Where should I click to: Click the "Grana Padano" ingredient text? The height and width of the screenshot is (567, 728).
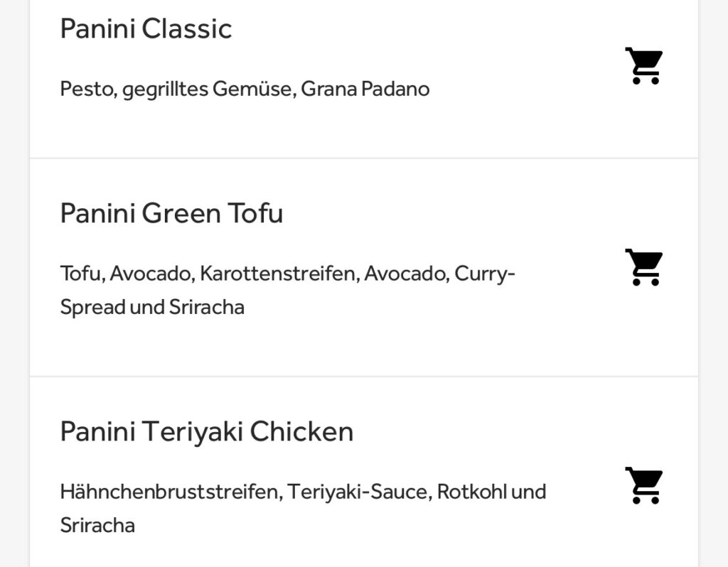365,90
